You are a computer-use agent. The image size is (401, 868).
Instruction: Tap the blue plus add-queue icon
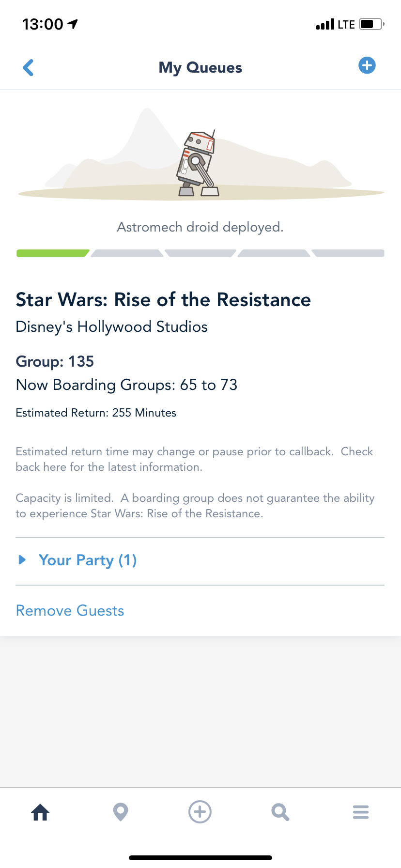click(x=367, y=65)
